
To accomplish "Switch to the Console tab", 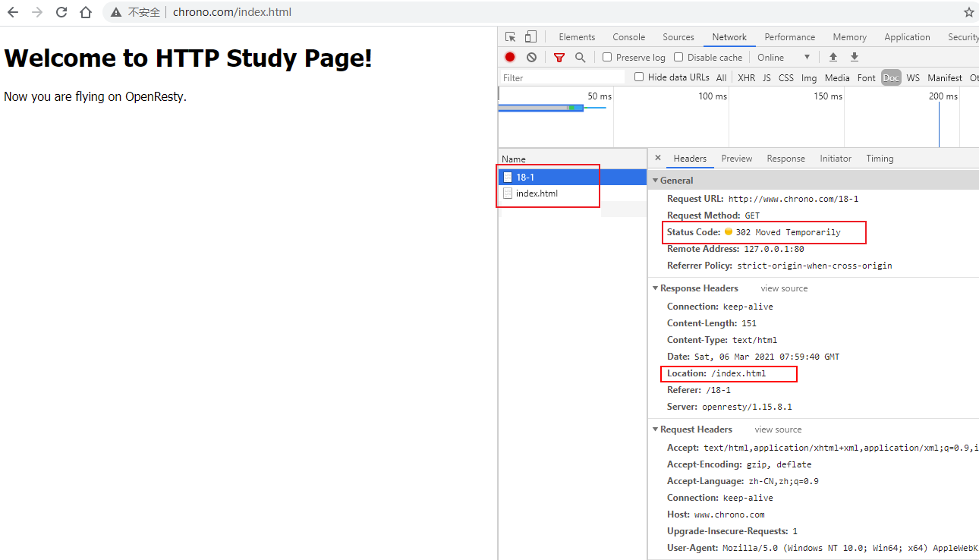I will 628,37.
